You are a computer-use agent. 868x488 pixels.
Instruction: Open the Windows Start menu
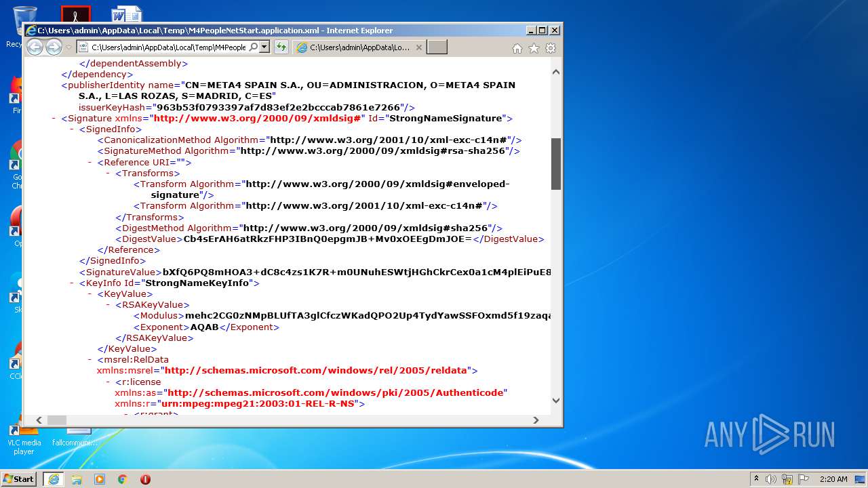[x=19, y=479]
